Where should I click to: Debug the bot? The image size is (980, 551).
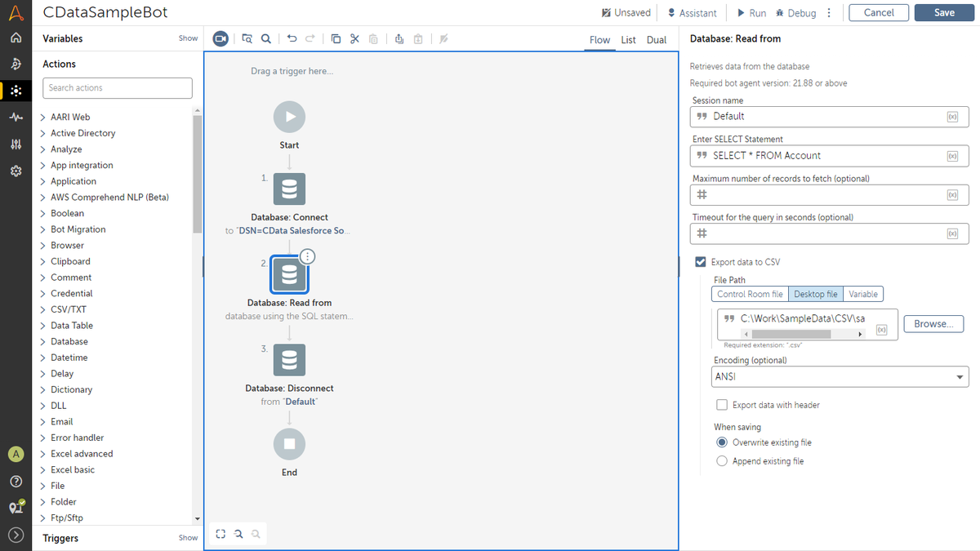(795, 13)
